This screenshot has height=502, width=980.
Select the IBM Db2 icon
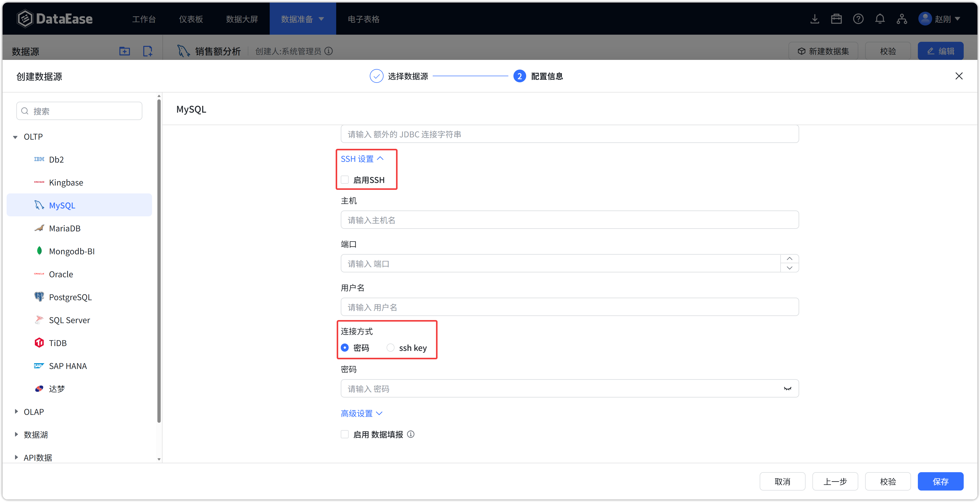point(39,159)
